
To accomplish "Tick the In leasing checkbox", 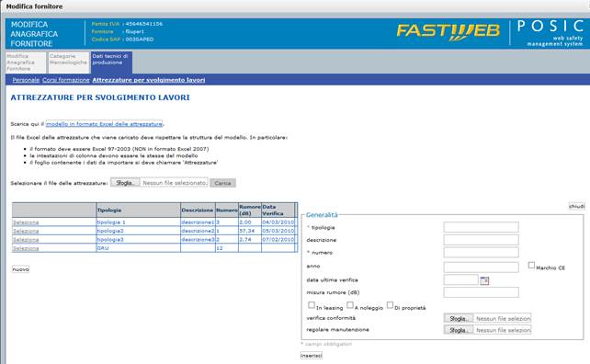I will coord(312,305).
